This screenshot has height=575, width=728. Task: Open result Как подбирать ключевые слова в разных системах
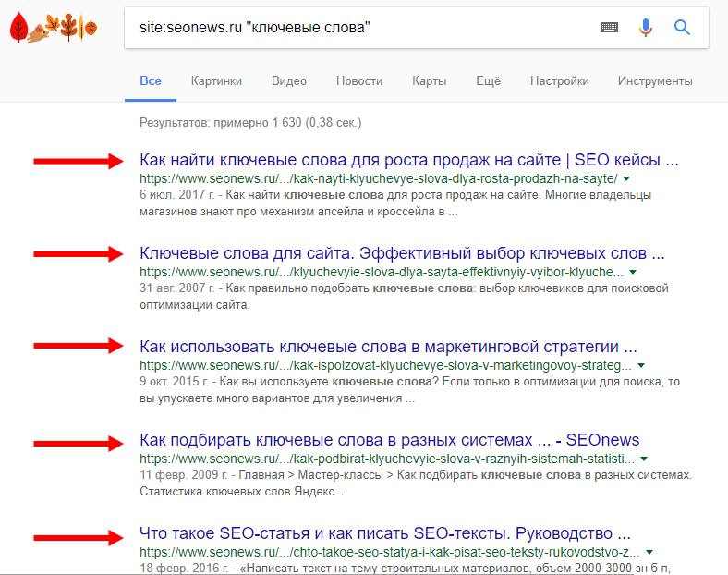pos(390,440)
